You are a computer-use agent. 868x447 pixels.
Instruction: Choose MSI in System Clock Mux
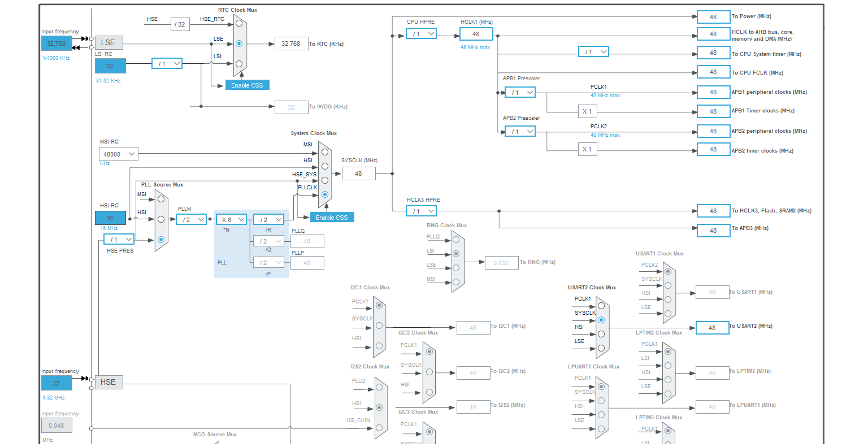click(x=325, y=152)
